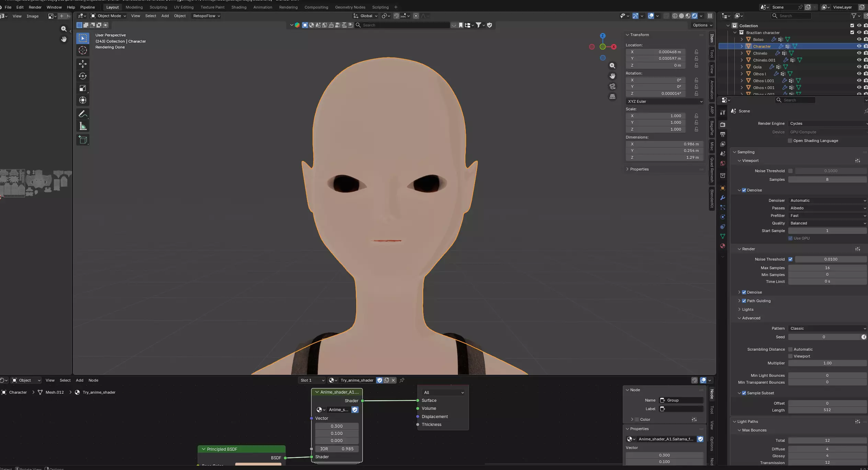Viewport: 868px width, 470px height.
Task: Open the Render Engine Cycles dropdown
Action: 828,123
